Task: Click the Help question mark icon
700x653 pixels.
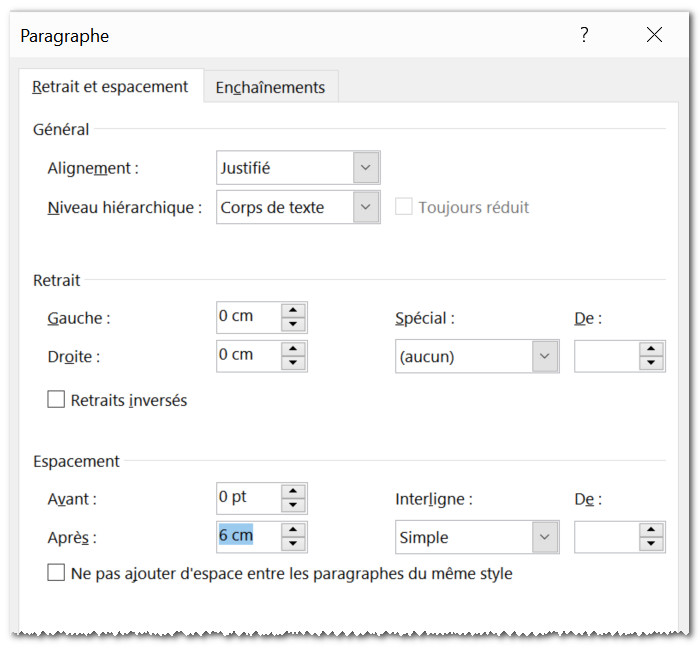Action: tap(585, 36)
